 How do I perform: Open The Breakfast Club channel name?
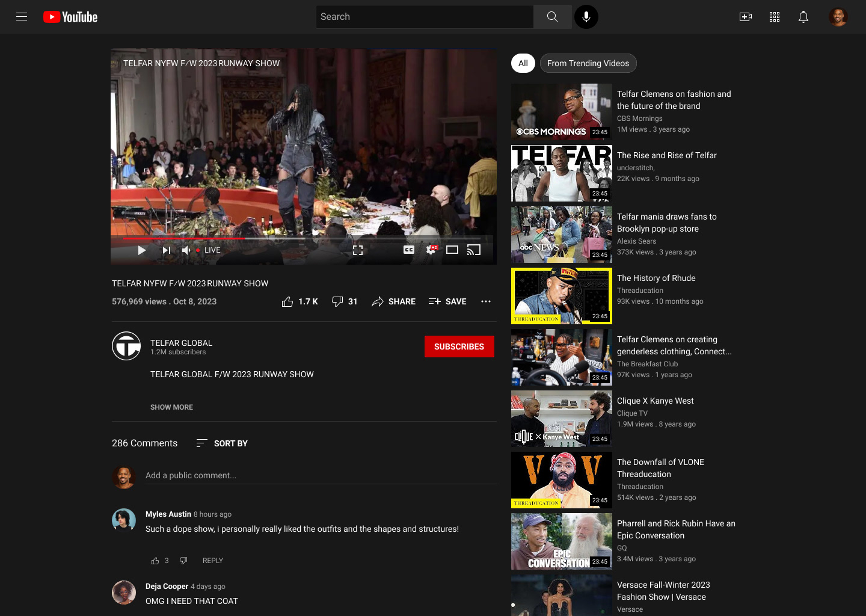pos(647,364)
